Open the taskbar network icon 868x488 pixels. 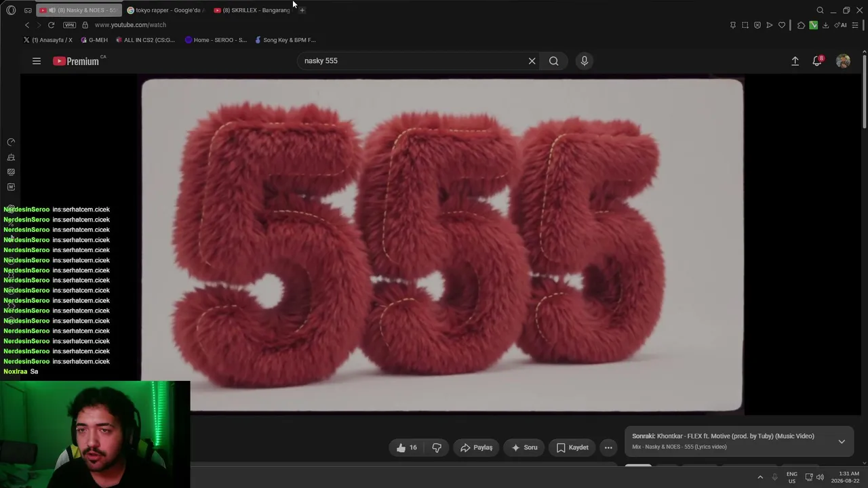pyautogui.click(x=809, y=477)
